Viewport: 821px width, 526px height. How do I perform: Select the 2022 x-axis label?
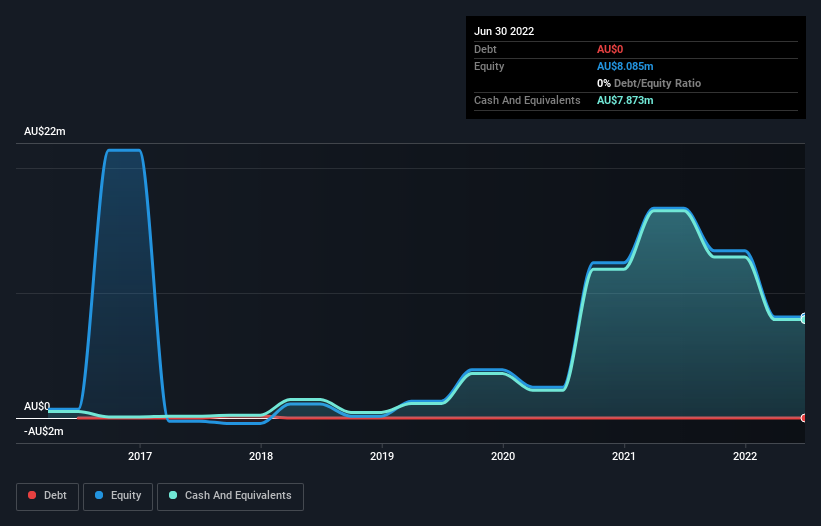pos(745,456)
